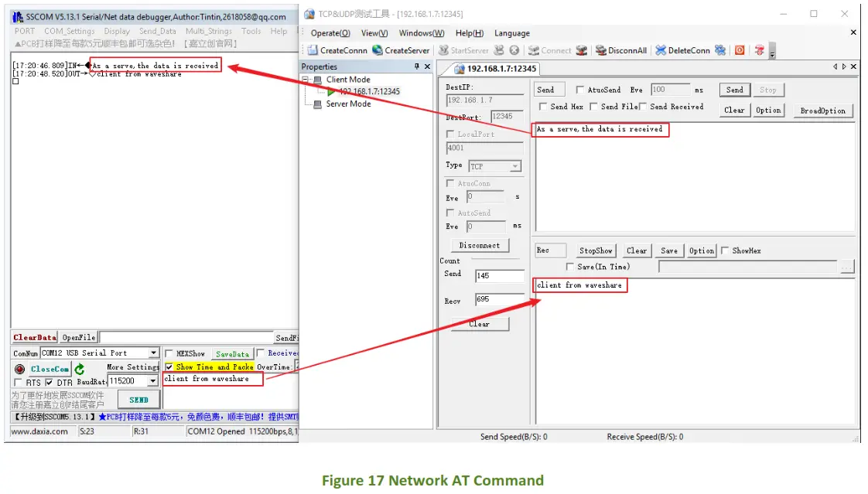Collapse the Client Mode tree node

pyautogui.click(x=305, y=79)
